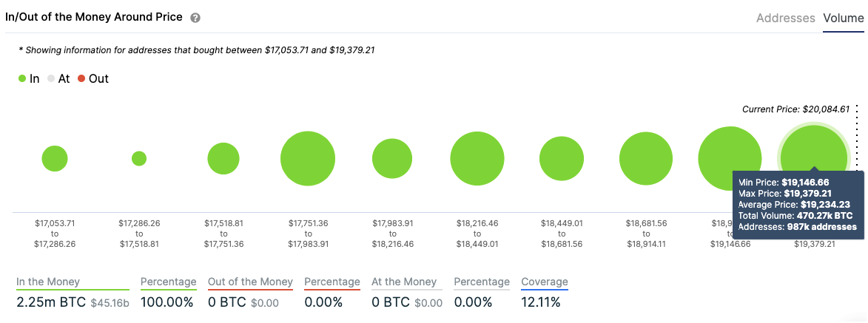Switch to the Addresses tab
Screen dimensions: 868x323
click(785, 18)
